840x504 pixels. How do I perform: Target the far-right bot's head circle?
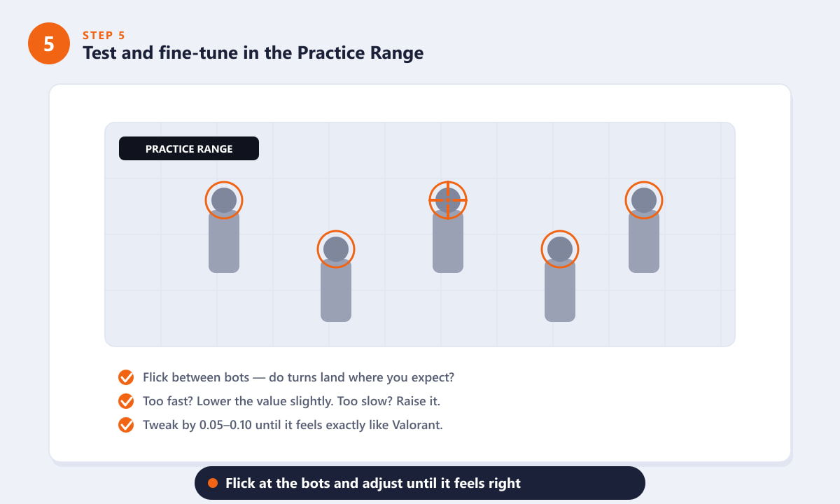[644, 200]
